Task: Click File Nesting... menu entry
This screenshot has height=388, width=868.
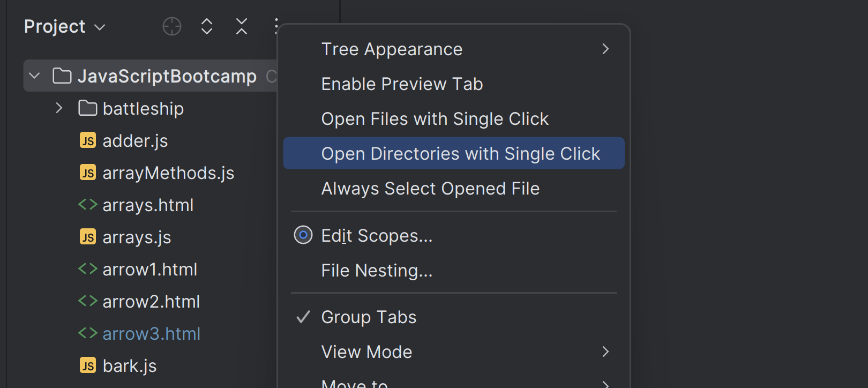Action: (377, 271)
